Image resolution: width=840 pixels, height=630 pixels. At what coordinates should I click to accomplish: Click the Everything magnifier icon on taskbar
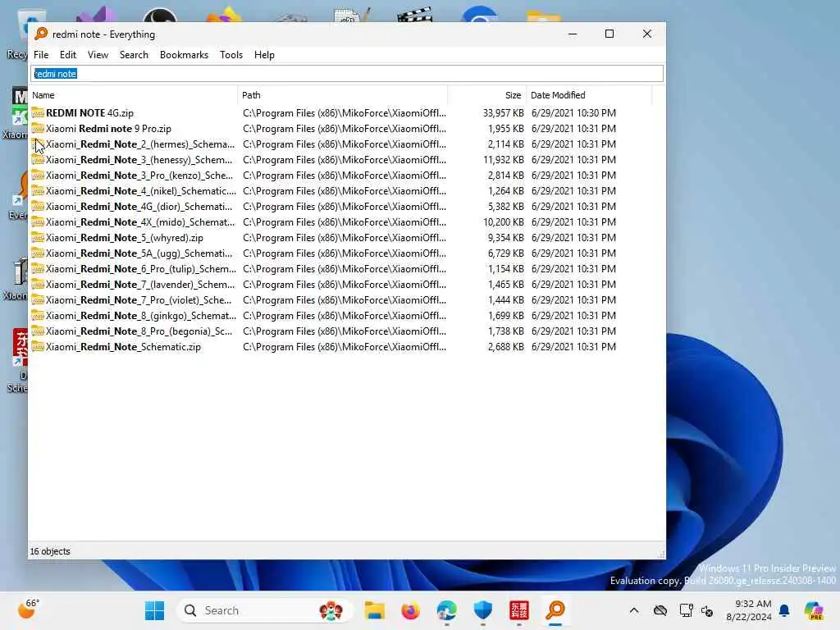click(555, 610)
